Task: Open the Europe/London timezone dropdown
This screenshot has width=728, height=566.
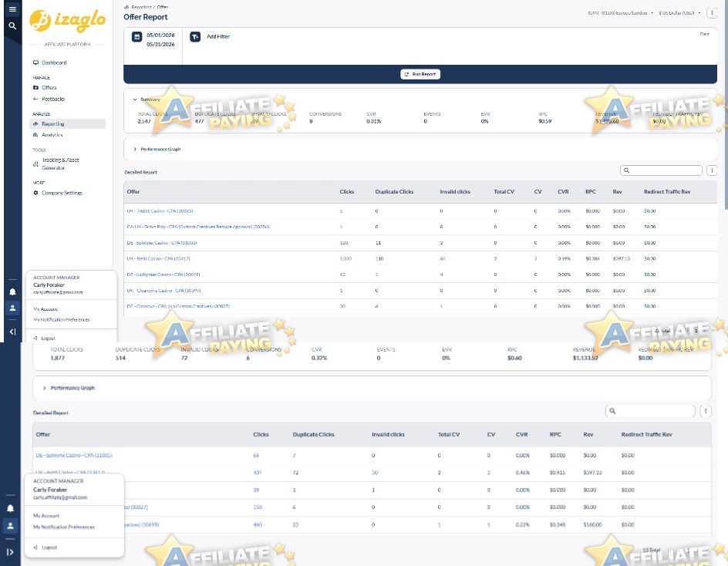Action: (x=620, y=13)
